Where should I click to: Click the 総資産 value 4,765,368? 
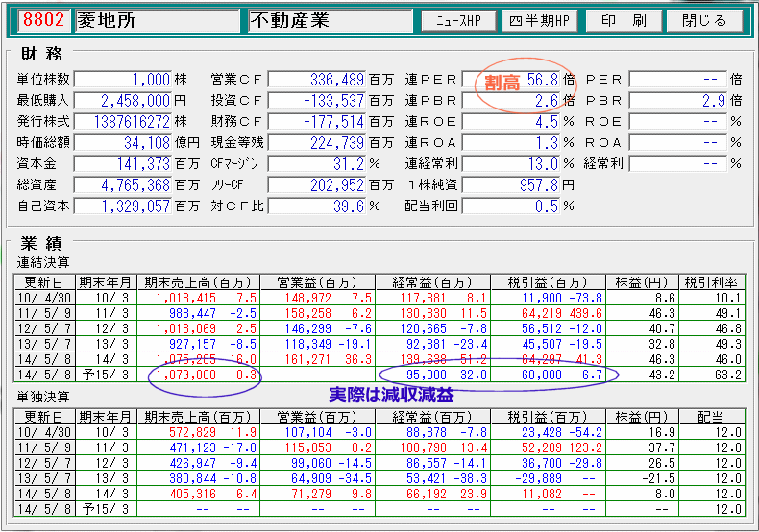[x=123, y=185]
